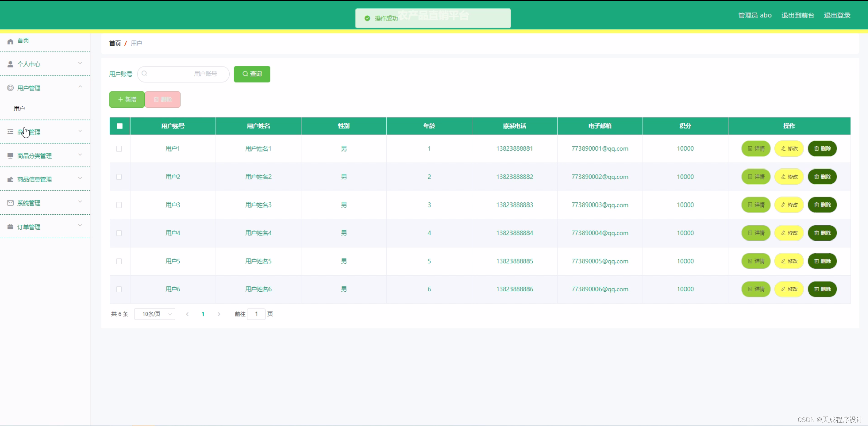
Task: Click 退出登录 in the top bar
Action: [x=837, y=15]
